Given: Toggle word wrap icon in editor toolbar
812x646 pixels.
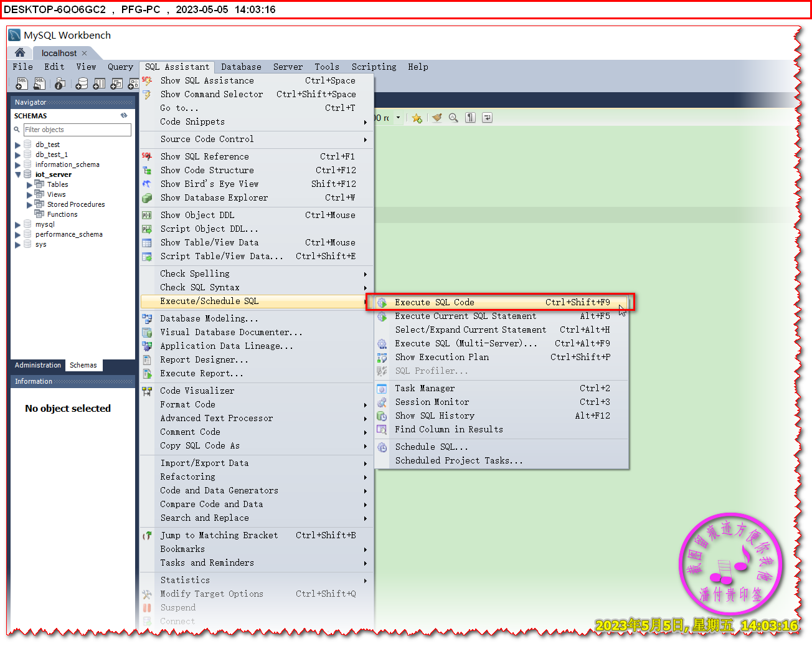Looking at the screenshot, I should [x=488, y=118].
